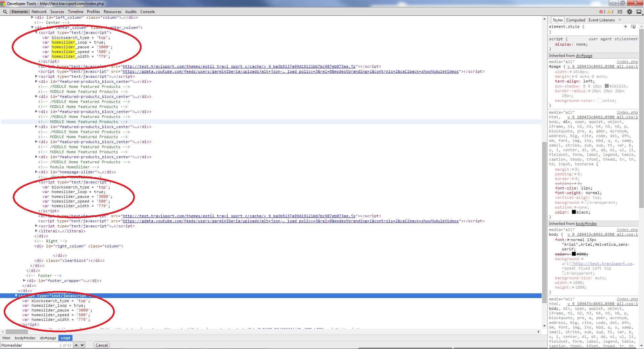The image size is (644, 349).
Task: Cancel the element search
Action: pos(101,345)
